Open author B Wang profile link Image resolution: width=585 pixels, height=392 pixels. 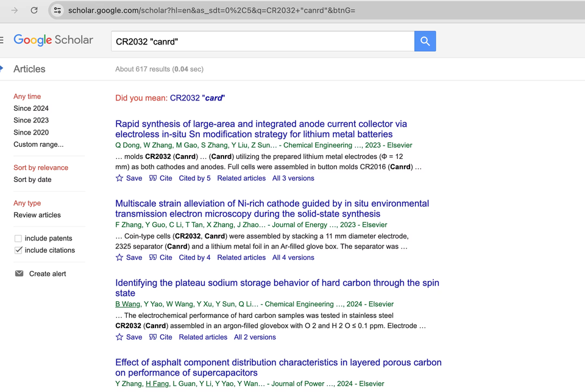click(127, 304)
